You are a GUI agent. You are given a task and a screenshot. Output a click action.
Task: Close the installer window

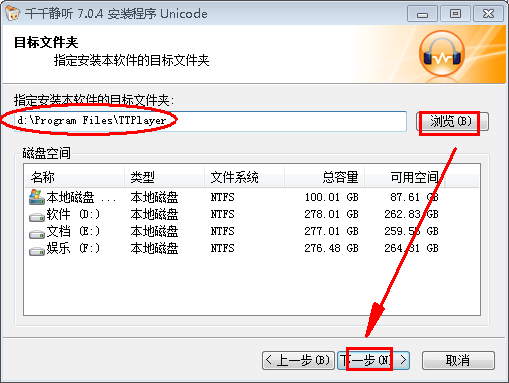[488, 14]
